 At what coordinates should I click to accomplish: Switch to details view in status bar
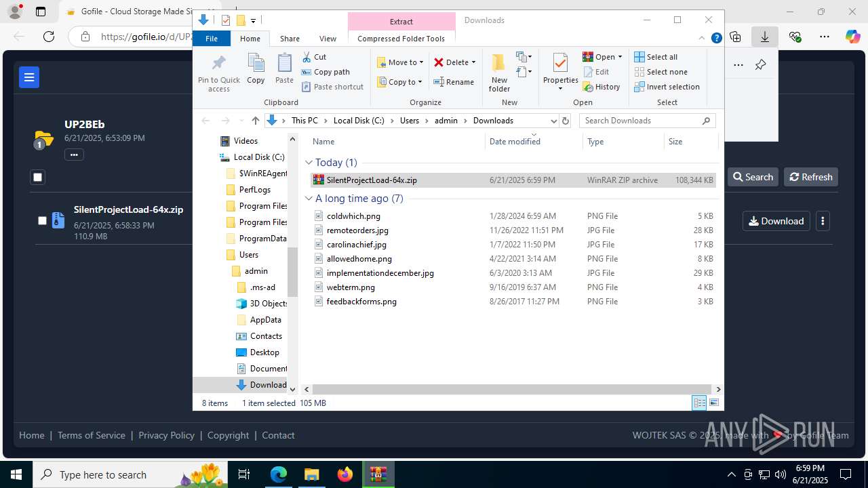(699, 403)
